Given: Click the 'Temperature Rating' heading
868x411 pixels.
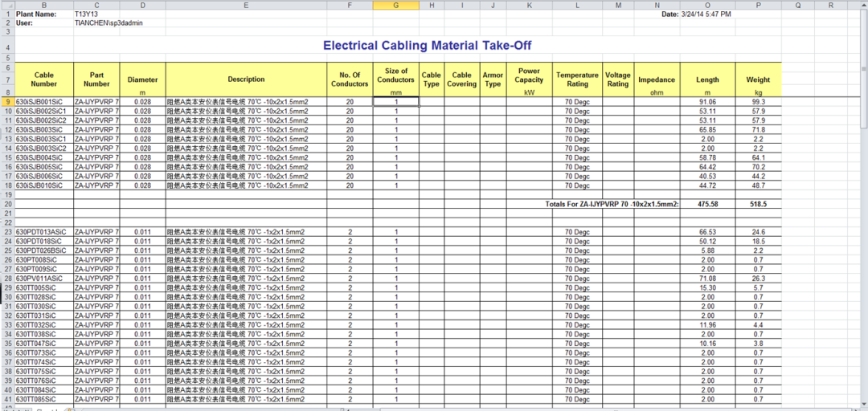Looking at the screenshot, I should click(x=577, y=79).
